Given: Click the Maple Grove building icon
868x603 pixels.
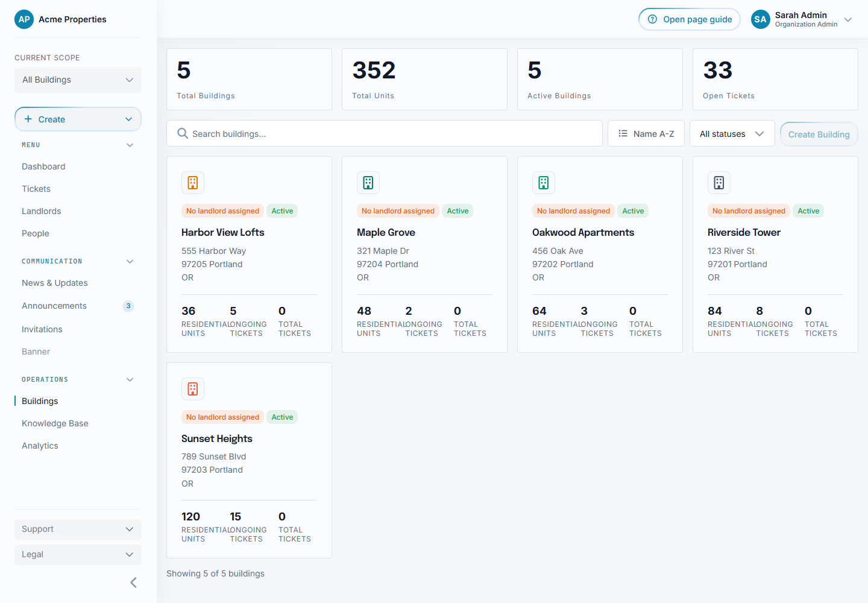Looking at the screenshot, I should [x=368, y=183].
